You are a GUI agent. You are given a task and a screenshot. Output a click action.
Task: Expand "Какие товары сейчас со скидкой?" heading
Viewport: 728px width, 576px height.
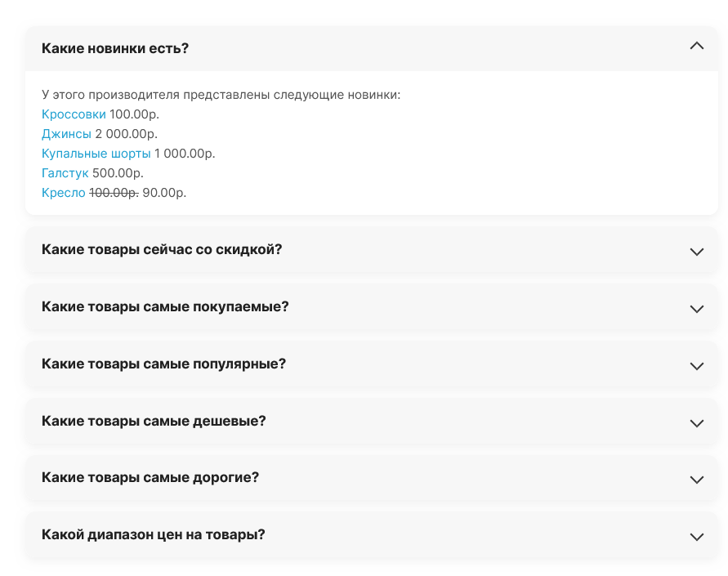[162, 249]
